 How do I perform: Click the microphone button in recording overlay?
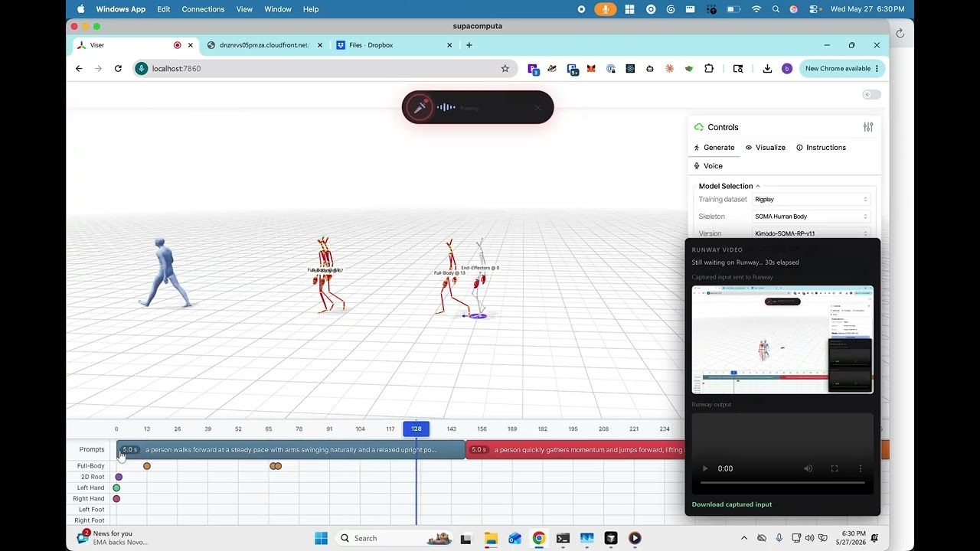[420, 107]
